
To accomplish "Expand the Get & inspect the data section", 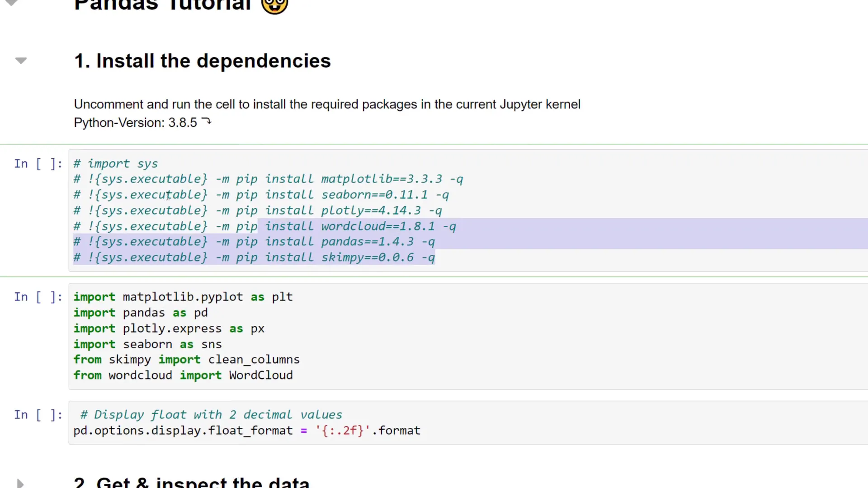I will tap(19, 483).
